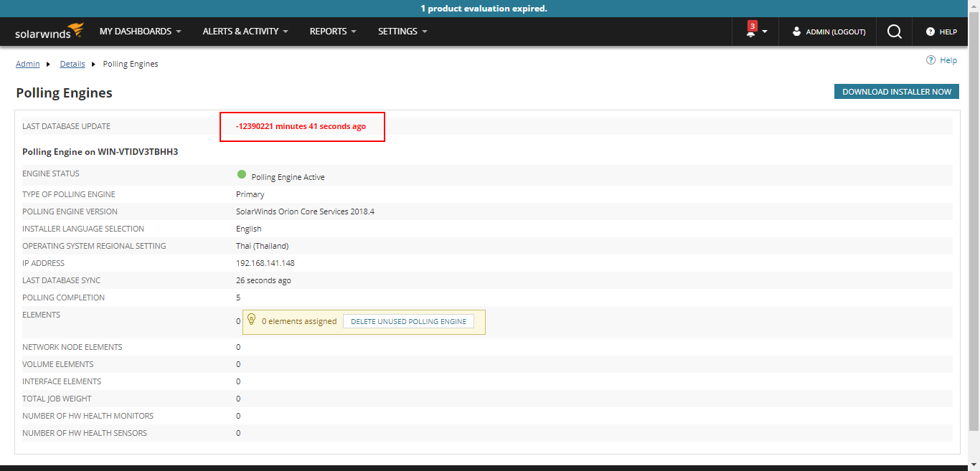Expand the Alerts & Activity dropdown arrow
The image size is (980, 471).
tap(286, 32)
